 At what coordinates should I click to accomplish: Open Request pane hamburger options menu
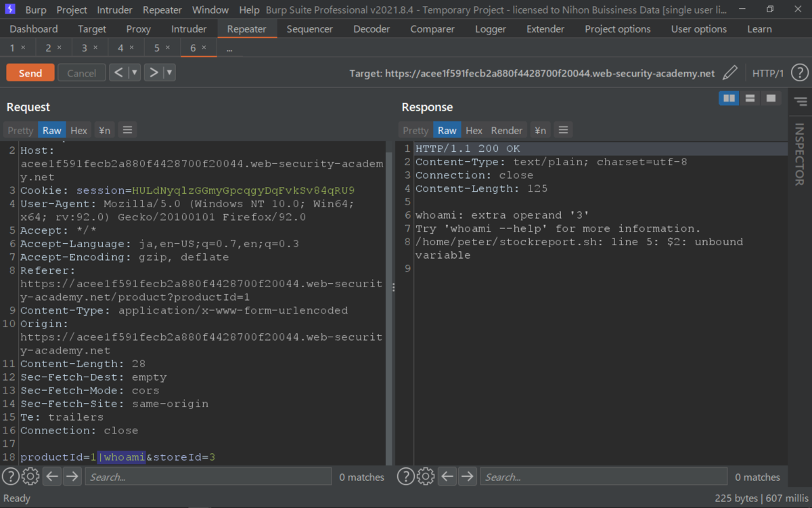pyautogui.click(x=127, y=130)
